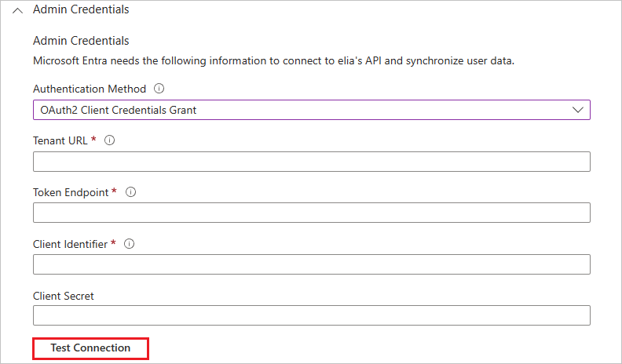622x364 pixels.
Task: Show info tooltip for Tenant URL
Action: point(109,140)
